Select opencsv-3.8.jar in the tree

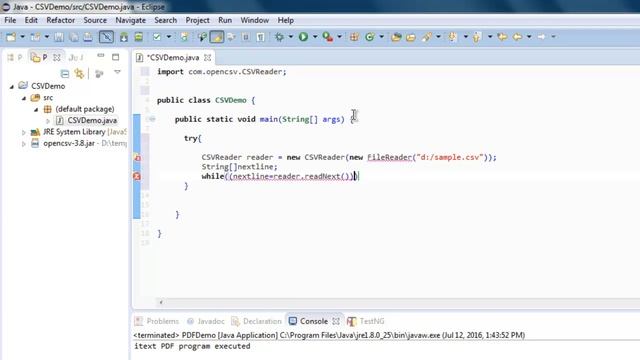(69, 143)
